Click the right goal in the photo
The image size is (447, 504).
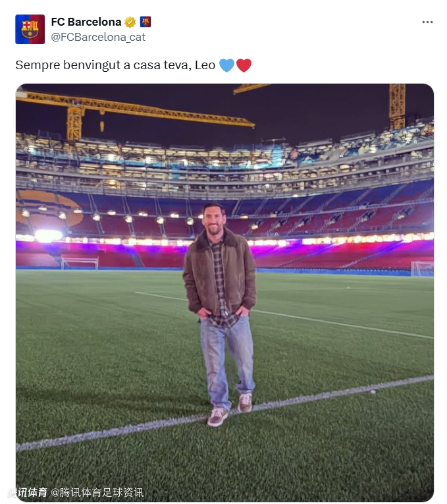click(x=421, y=268)
